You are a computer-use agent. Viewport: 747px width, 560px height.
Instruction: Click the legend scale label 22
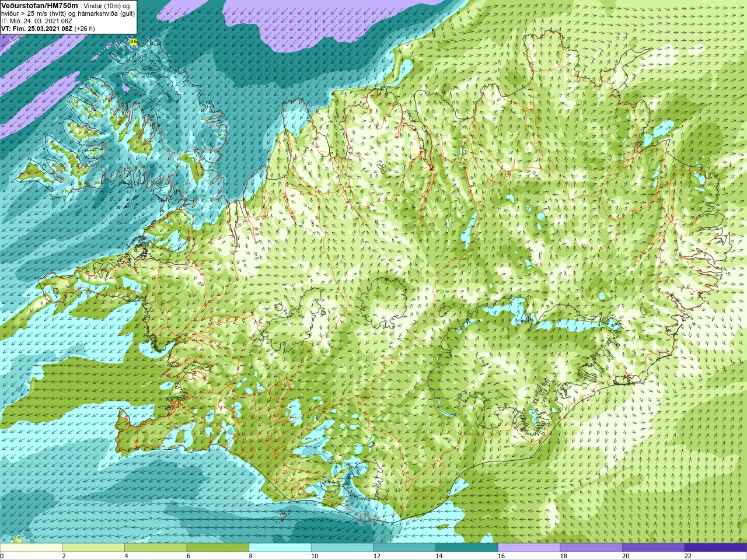[688, 556]
